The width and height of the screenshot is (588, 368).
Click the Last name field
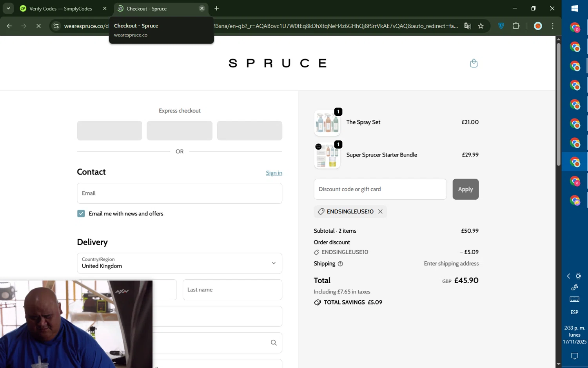coord(232,290)
